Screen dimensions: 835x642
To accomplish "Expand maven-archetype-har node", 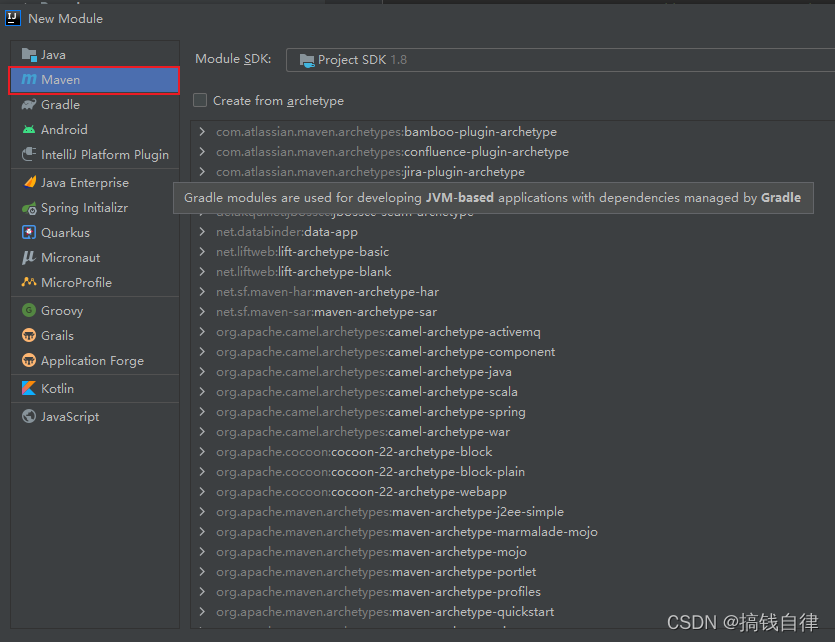I will [202, 292].
